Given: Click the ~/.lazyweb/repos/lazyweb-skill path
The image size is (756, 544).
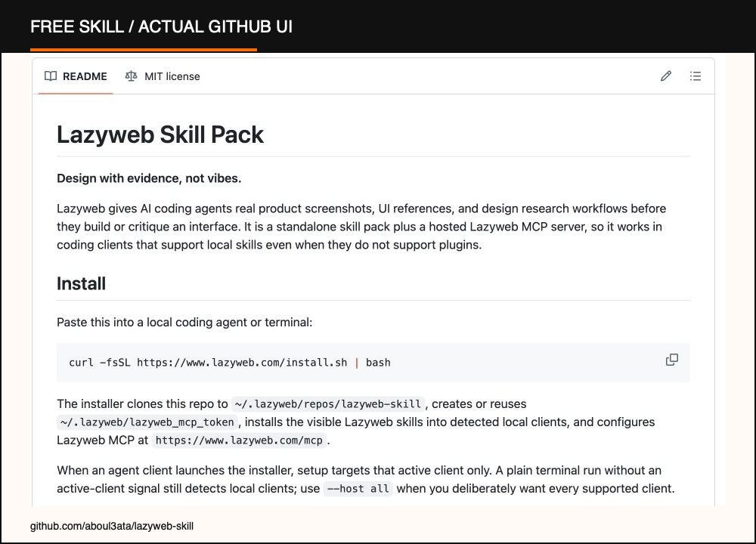Looking at the screenshot, I should [x=328, y=403].
